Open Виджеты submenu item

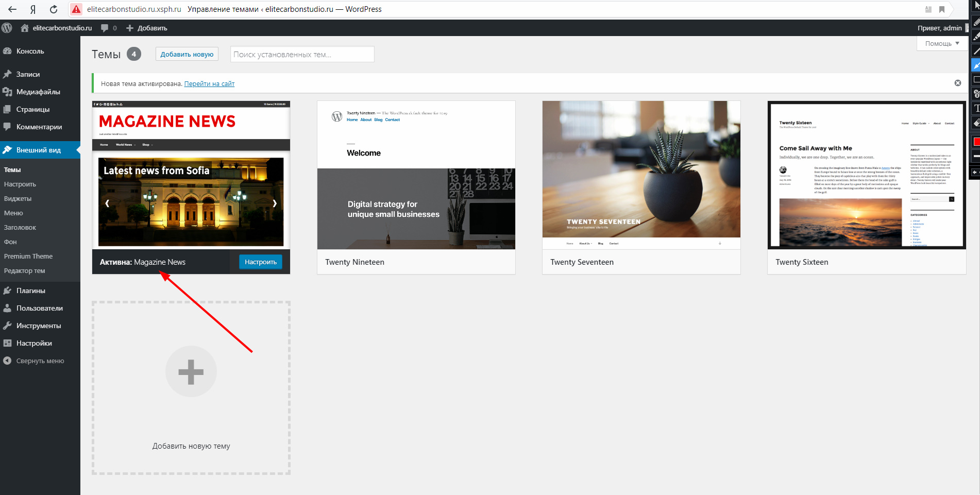click(x=18, y=198)
